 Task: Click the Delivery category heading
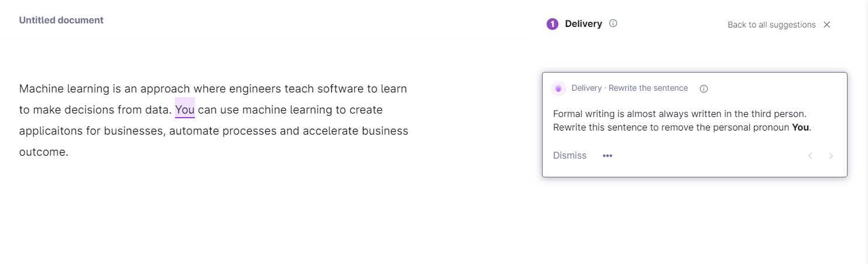(x=584, y=24)
